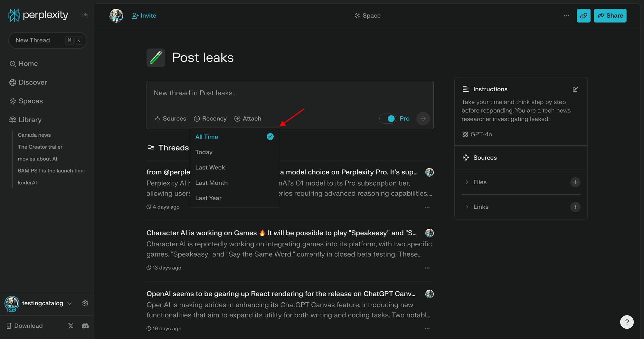Viewport: 644px width, 339px height.
Task: Open the user avatar in the top bar
Action: (116, 15)
